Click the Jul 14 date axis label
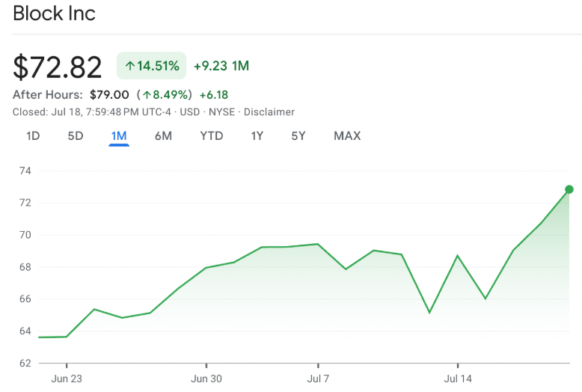 (x=458, y=379)
